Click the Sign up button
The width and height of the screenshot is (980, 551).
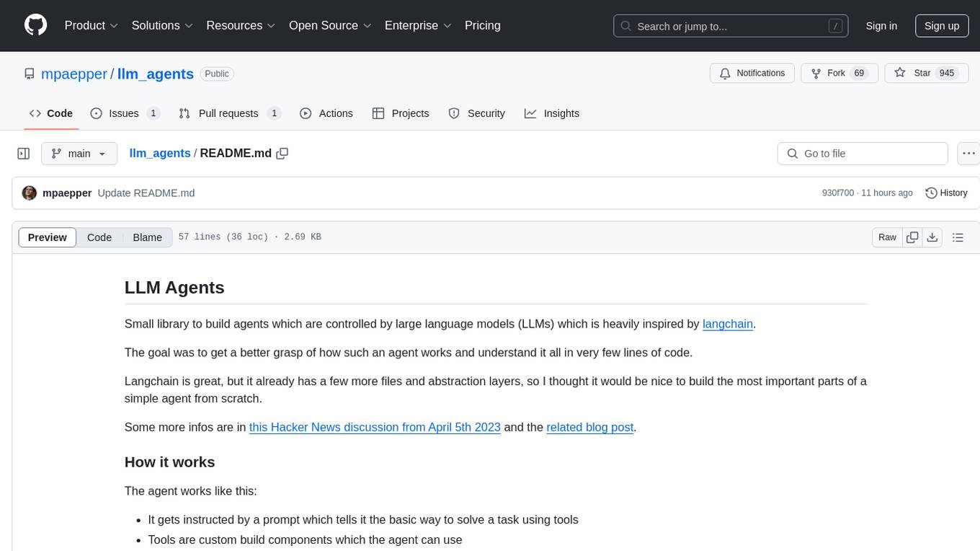942,26
